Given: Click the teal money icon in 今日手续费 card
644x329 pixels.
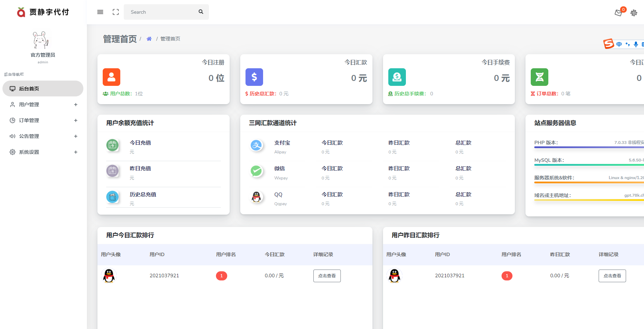Looking at the screenshot, I should [x=397, y=77].
